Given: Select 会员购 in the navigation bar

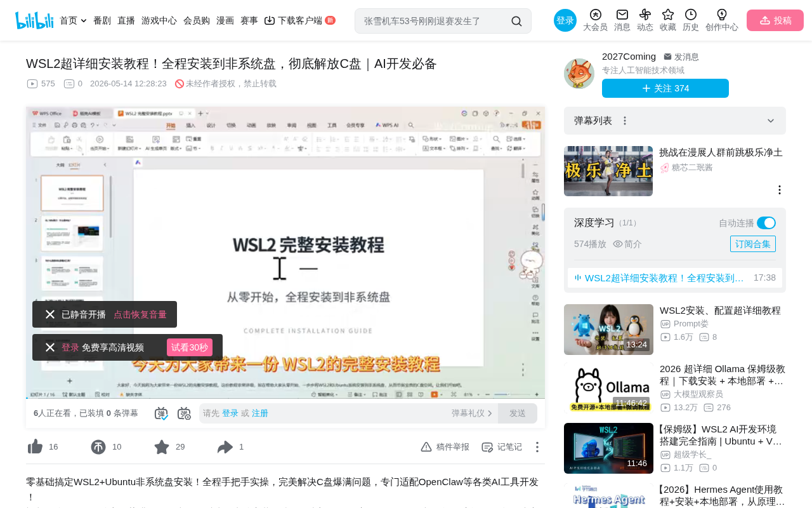Looking at the screenshot, I should [197, 20].
